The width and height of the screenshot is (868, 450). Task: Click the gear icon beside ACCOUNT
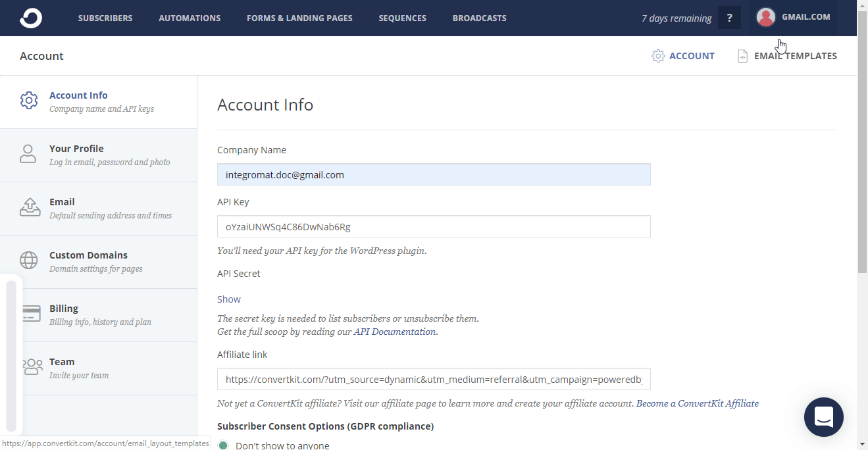tap(658, 56)
